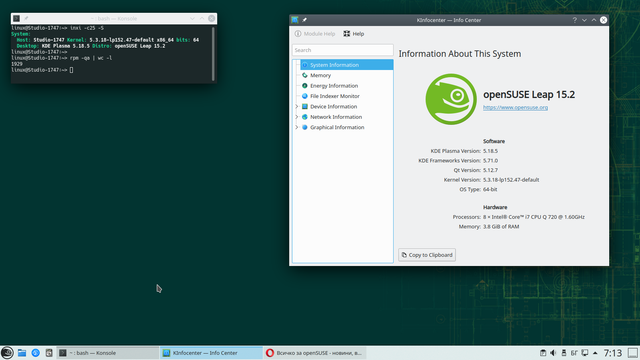
Task: Click the Konsole vertical scrollbar
Action: click(213, 53)
